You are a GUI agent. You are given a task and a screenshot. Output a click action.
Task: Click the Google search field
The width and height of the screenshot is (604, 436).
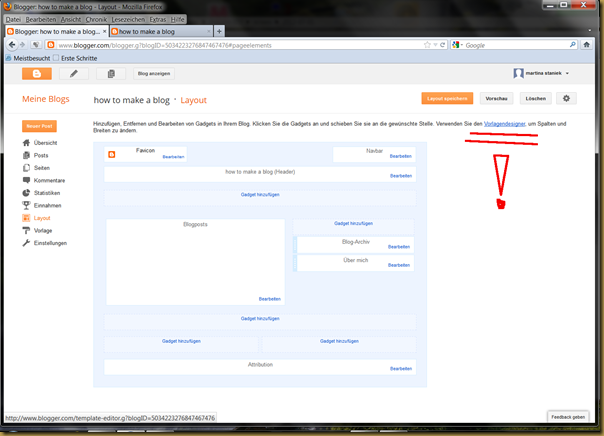pyautogui.click(x=516, y=45)
